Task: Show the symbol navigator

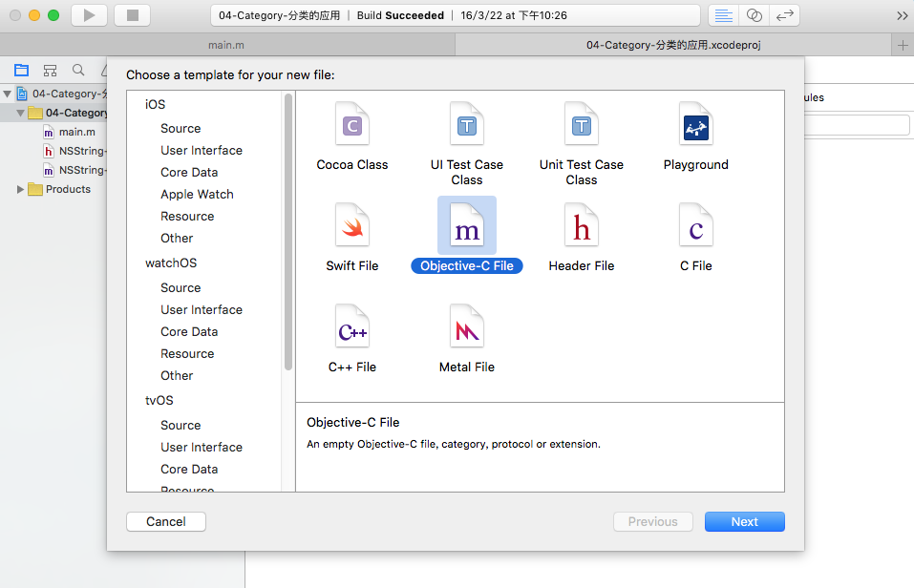Action: [50, 71]
